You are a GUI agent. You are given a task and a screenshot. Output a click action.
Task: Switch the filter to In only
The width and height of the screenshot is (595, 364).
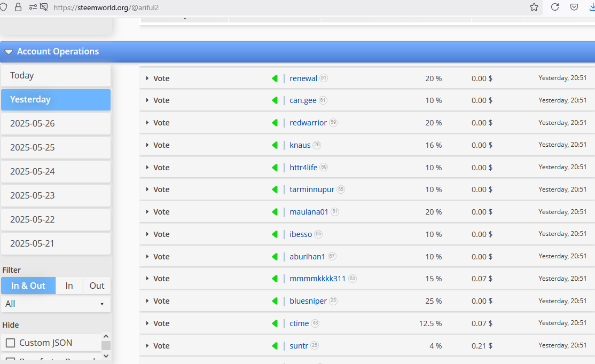[x=69, y=286]
